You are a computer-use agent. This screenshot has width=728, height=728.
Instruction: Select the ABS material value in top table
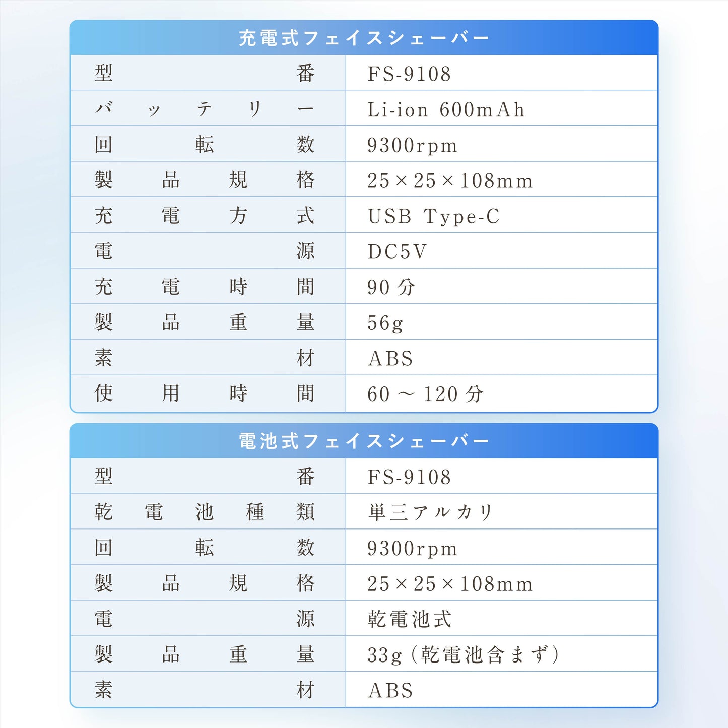[392, 358]
